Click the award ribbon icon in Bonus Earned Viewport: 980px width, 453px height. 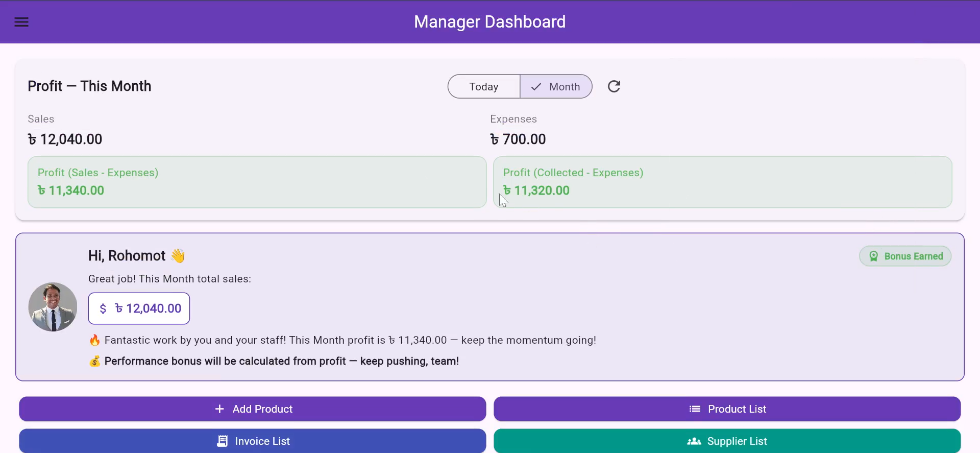coord(874,256)
